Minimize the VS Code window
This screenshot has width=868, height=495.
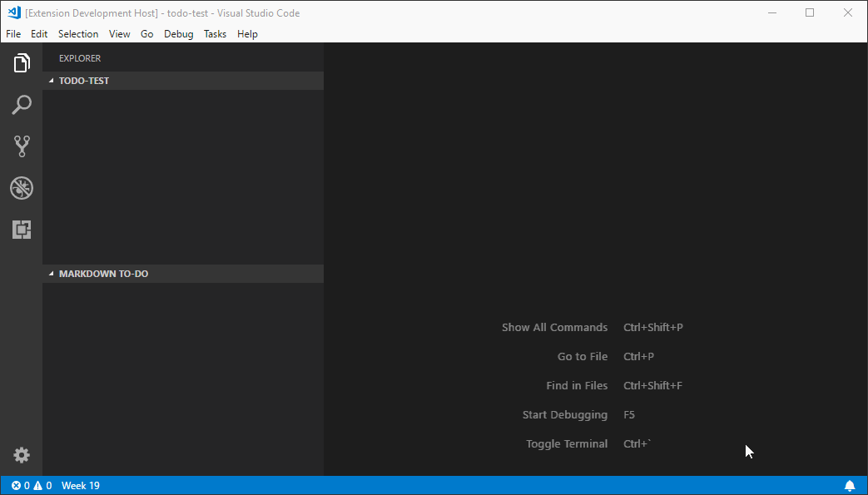pos(772,12)
